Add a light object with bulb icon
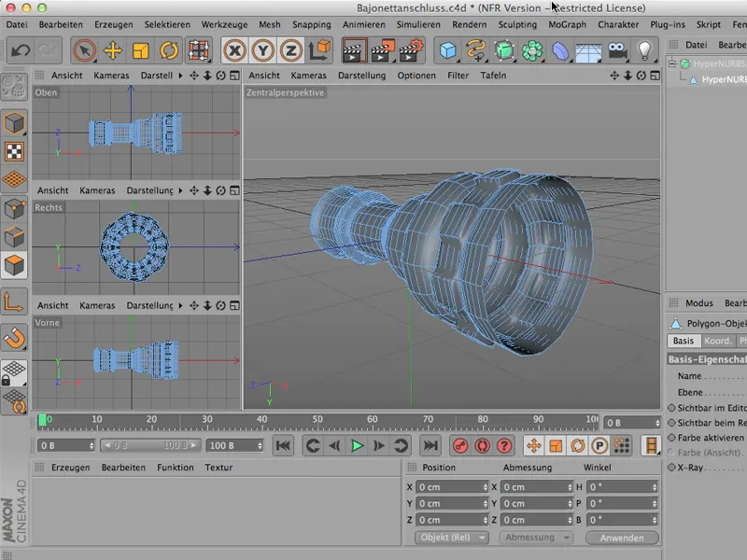 pyautogui.click(x=644, y=50)
